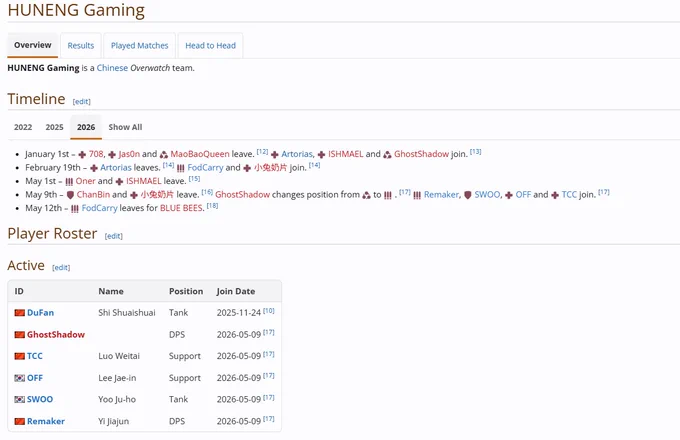Open reference 15 citation

194,179
